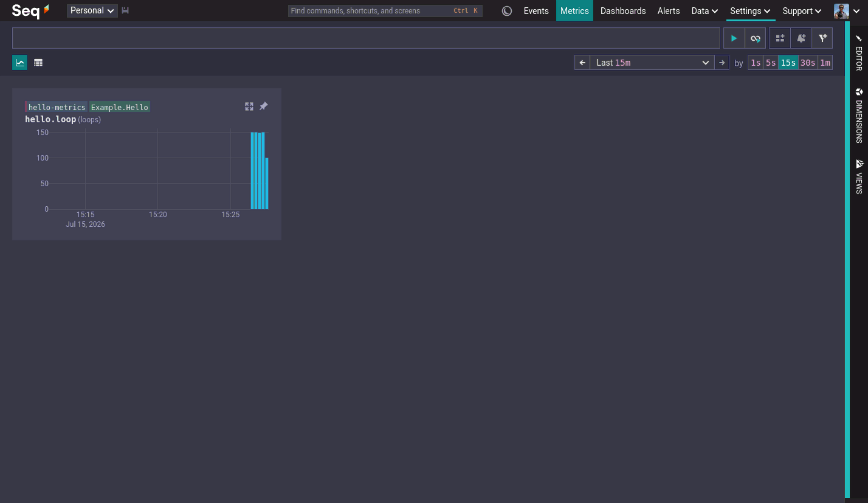
Task: Add a filter with the funnel icon
Action: pos(822,38)
